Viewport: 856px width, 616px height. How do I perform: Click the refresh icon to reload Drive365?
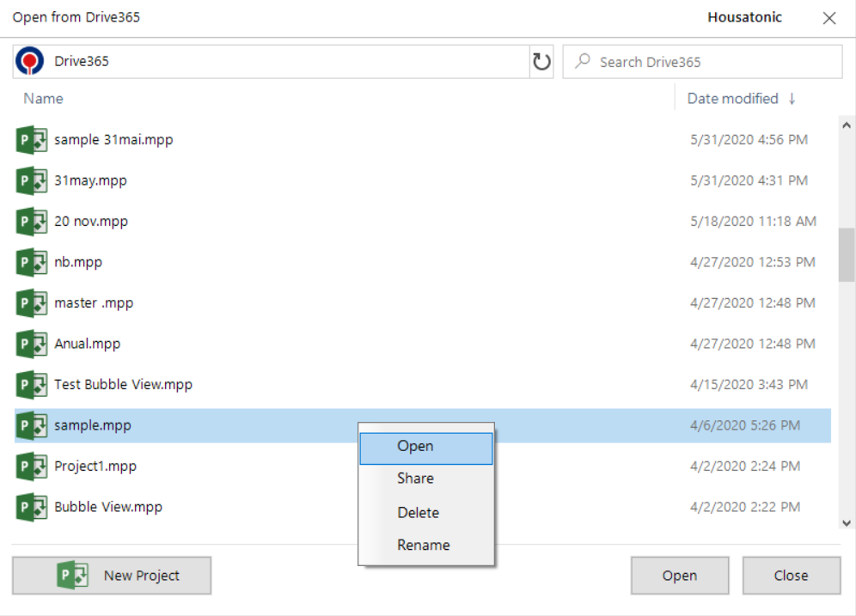(x=541, y=61)
